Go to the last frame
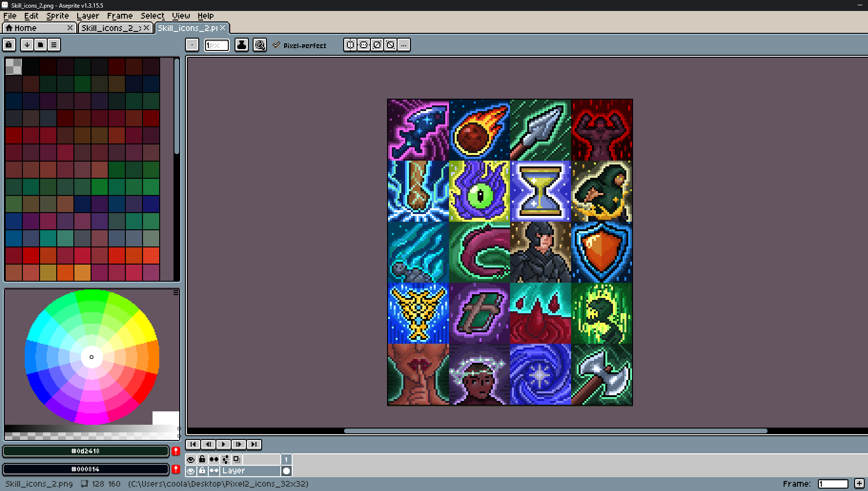The height and width of the screenshot is (491, 868). point(254,444)
